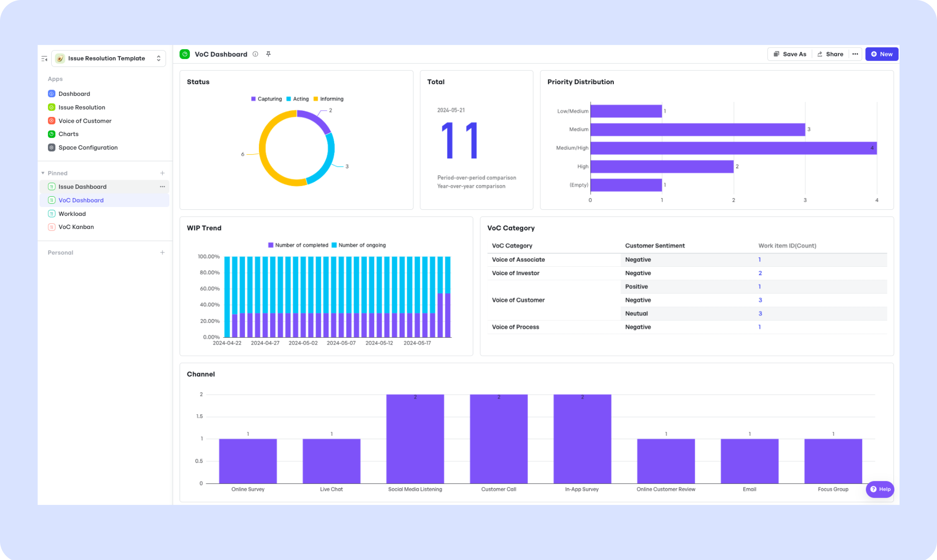The image size is (937, 560).
Task: Create a New item
Action: (882, 54)
